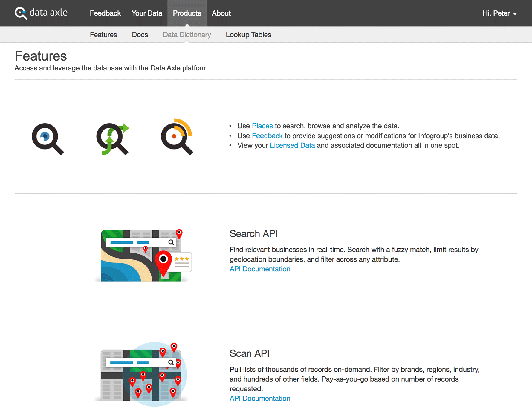Go to Your Data in navigation bar

(147, 13)
